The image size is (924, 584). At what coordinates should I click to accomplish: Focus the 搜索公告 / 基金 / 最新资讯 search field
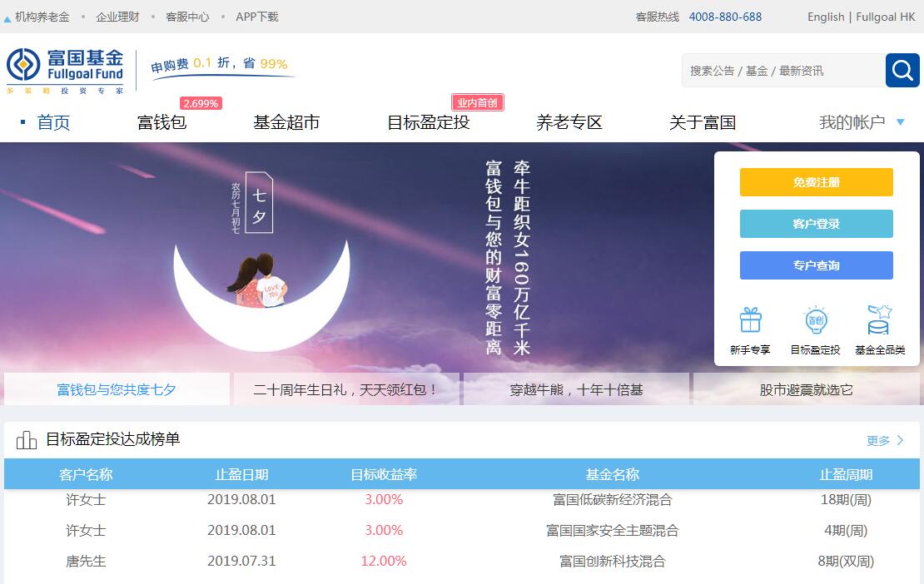(x=784, y=71)
